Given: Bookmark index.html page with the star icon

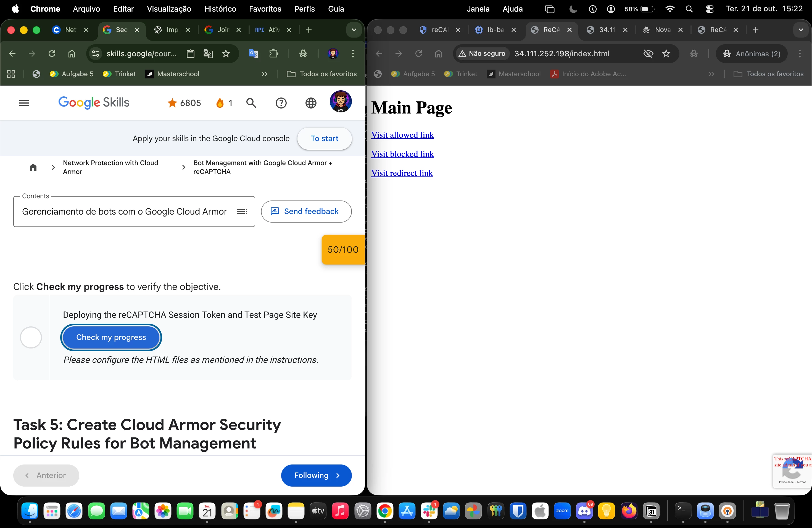Looking at the screenshot, I should [x=666, y=54].
